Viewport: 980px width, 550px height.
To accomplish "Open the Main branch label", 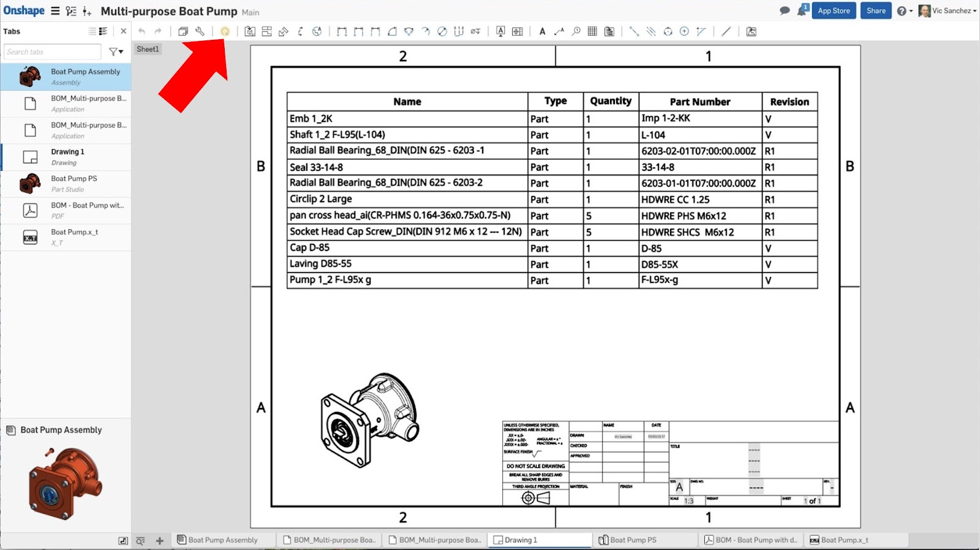I will 251,12.
